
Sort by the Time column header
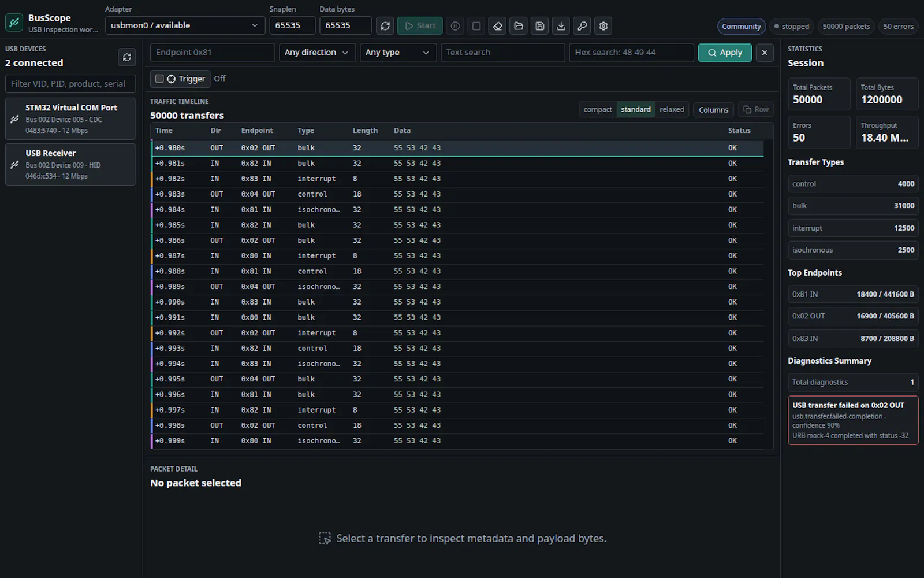(x=164, y=131)
